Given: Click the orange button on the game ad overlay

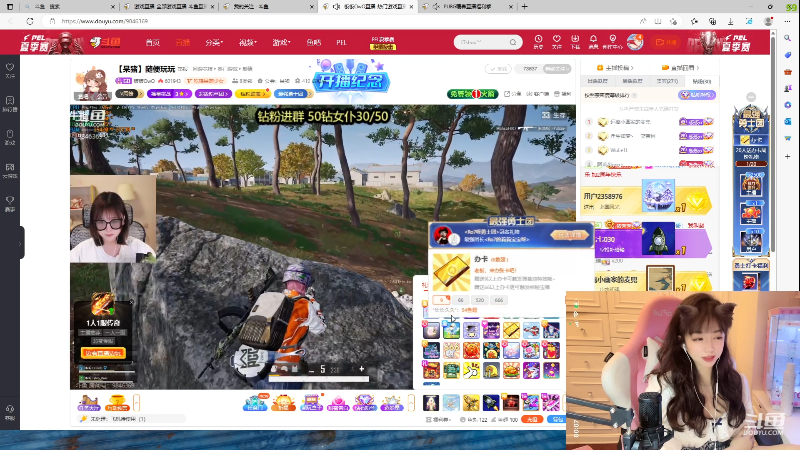Looking at the screenshot, I should click(x=103, y=353).
